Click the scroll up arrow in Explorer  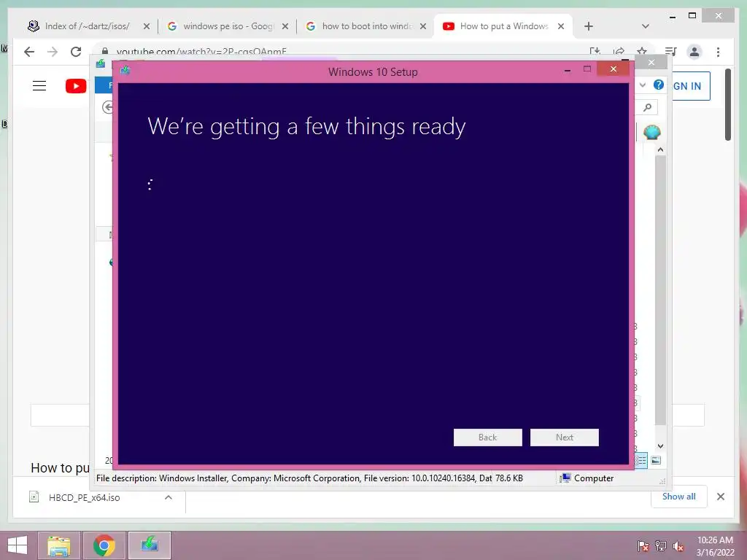(660, 149)
